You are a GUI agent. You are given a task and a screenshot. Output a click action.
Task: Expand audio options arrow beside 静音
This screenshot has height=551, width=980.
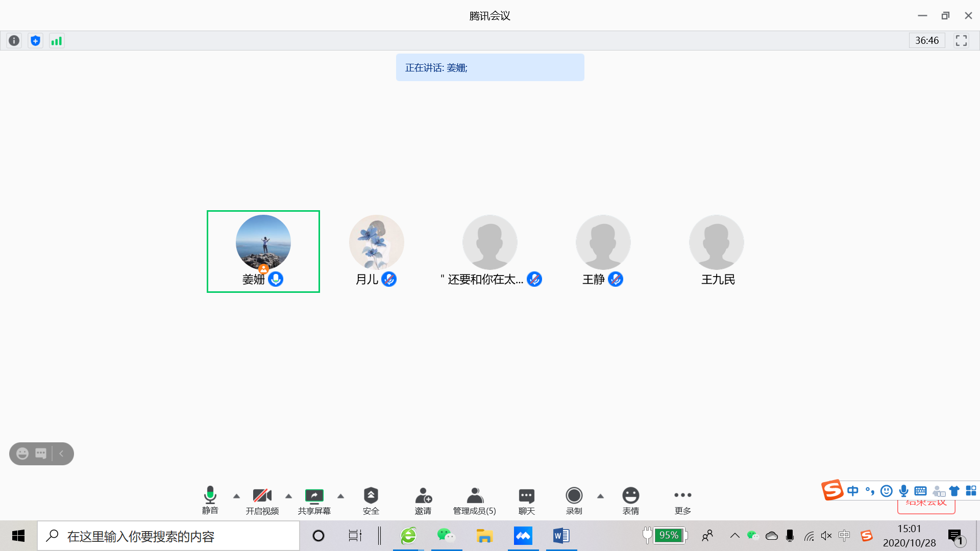(236, 496)
